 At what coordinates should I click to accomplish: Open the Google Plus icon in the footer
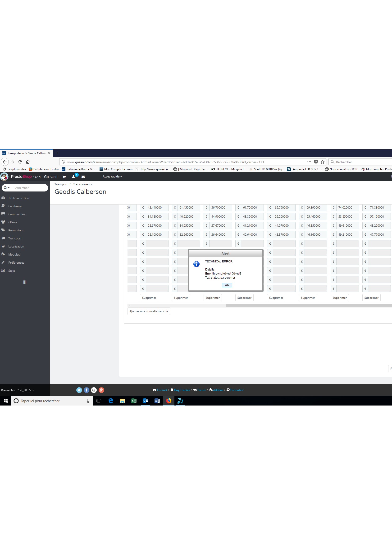coord(101,390)
